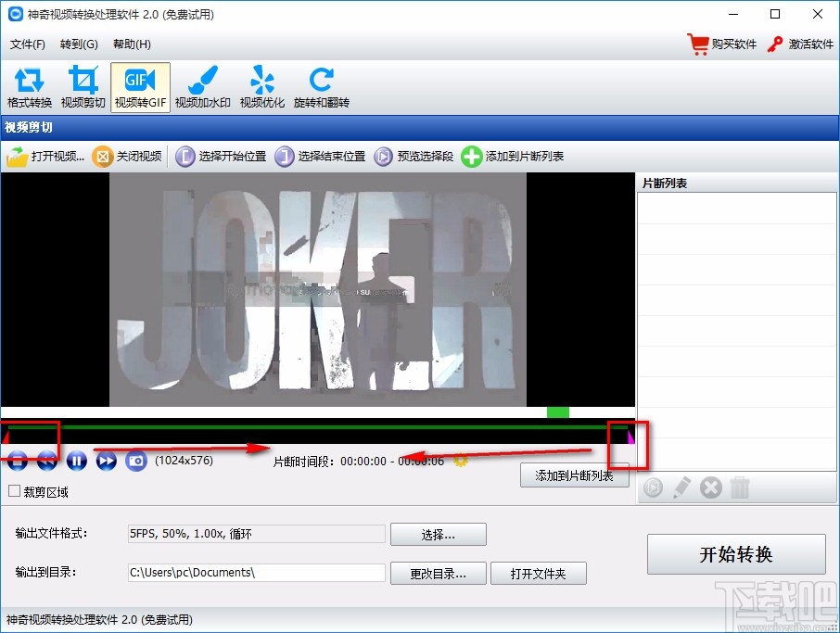The height and width of the screenshot is (633, 840).
Task: Click the empty clip list (片断列表) panel
Action: click(x=737, y=332)
